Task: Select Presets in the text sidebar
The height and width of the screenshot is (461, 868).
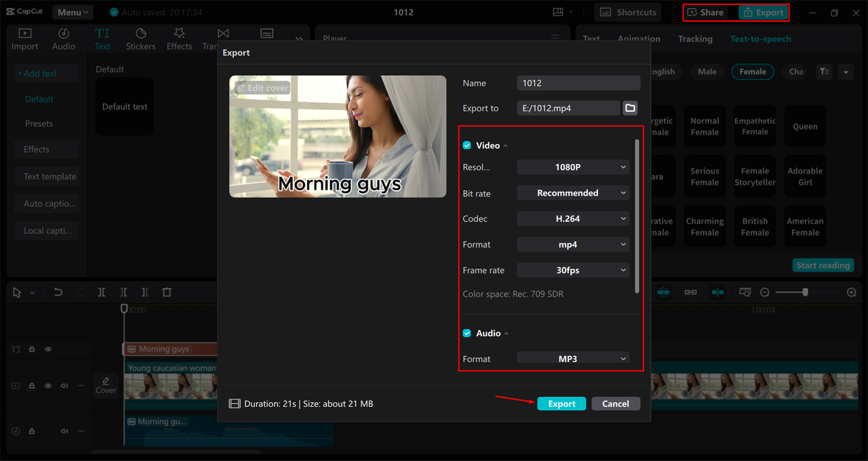Action: click(39, 123)
